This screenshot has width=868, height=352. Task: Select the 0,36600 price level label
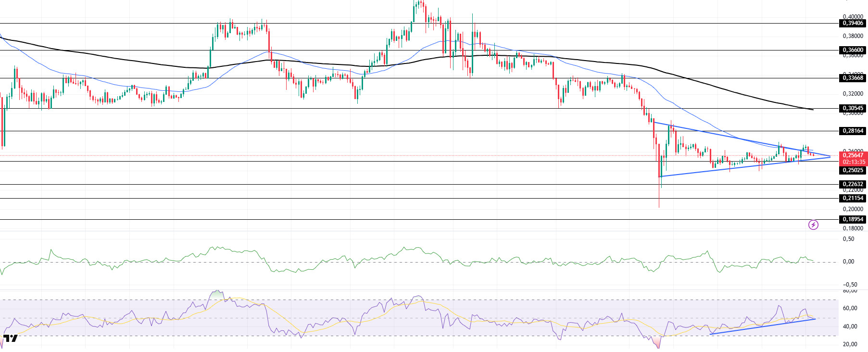coord(853,50)
